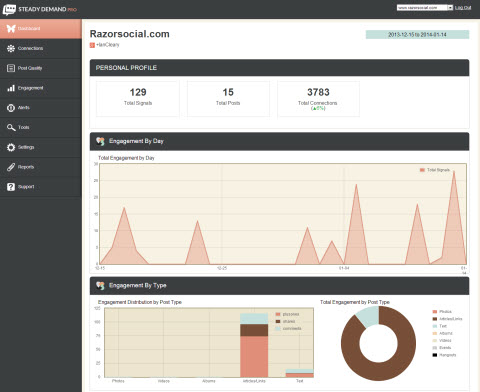This screenshot has height=392, width=480.
Task: Click the Engagement bar-chart icon
Action: click(x=11, y=88)
